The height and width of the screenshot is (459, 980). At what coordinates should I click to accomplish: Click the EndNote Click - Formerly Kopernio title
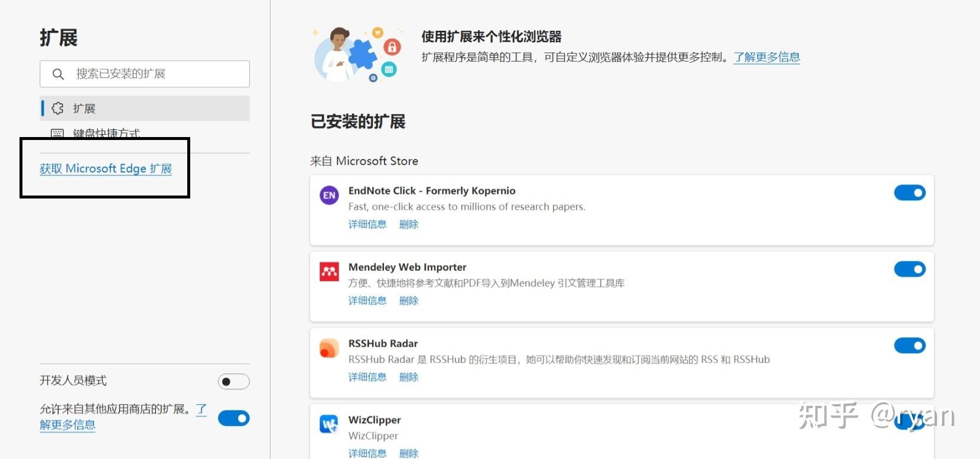(x=432, y=191)
